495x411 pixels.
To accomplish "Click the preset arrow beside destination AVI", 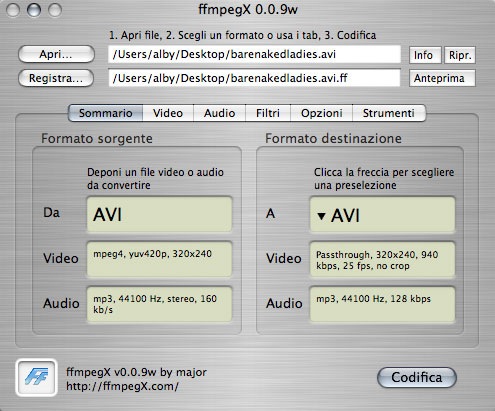I will 321,216.
